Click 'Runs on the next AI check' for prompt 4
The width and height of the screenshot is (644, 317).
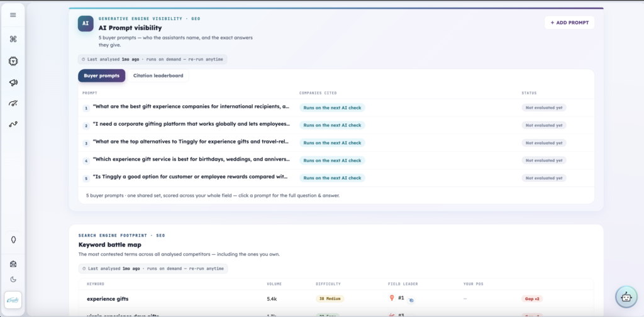click(x=332, y=160)
